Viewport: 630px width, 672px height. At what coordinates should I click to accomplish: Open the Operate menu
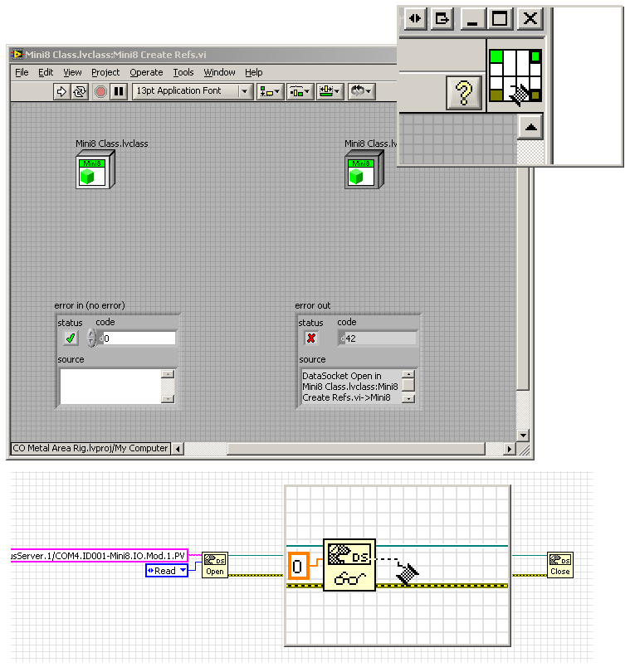click(146, 72)
